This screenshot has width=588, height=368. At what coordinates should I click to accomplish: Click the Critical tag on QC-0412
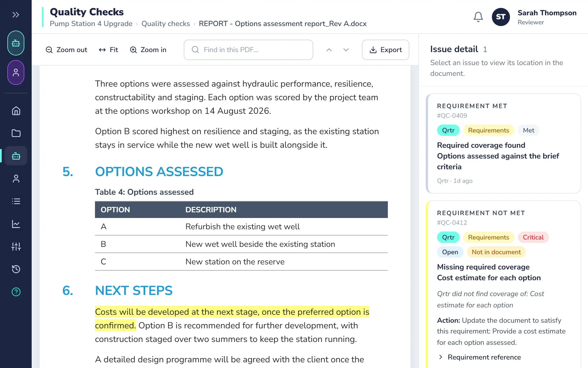click(533, 237)
